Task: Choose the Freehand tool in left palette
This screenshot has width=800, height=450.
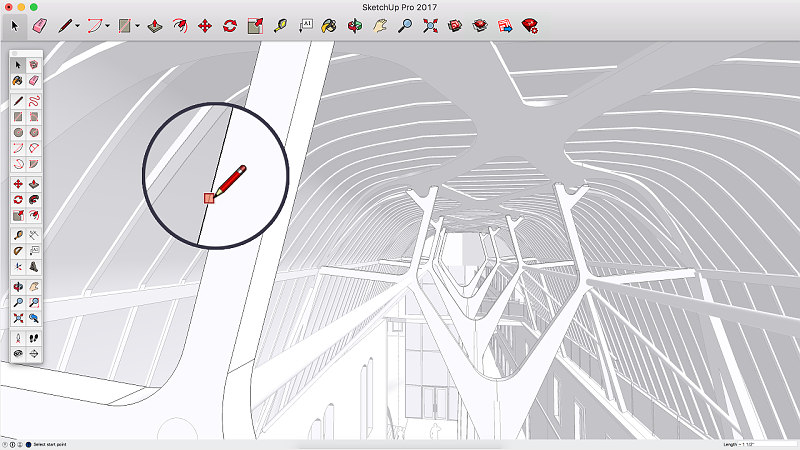Action: tap(33, 100)
